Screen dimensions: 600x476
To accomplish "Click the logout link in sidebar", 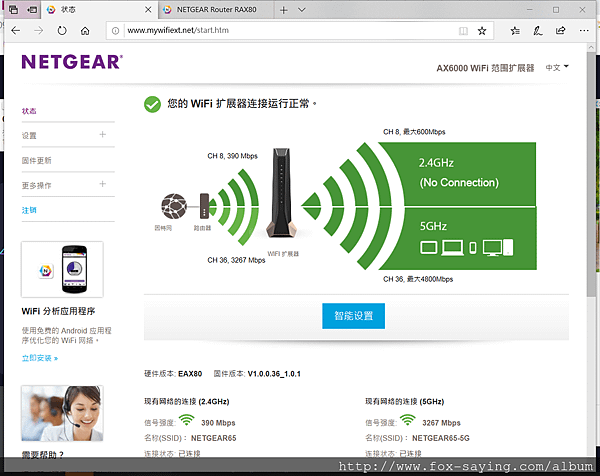I will point(29,210).
